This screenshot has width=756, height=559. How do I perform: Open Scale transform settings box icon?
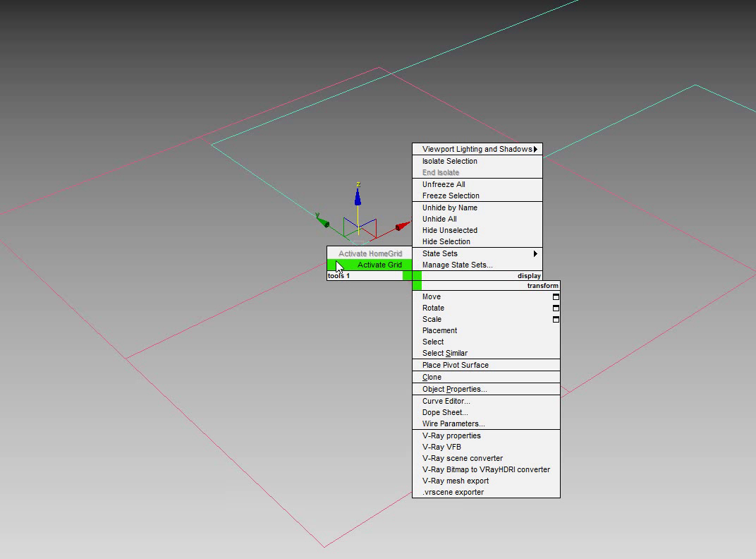pos(556,319)
